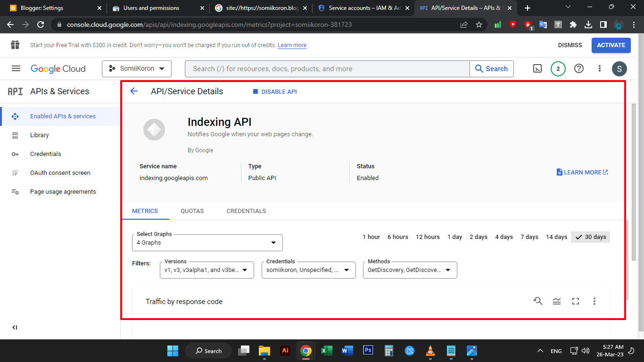Switch to Users and permissions browser tab
This screenshot has width=644, height=362.
[x=158, y=8]
